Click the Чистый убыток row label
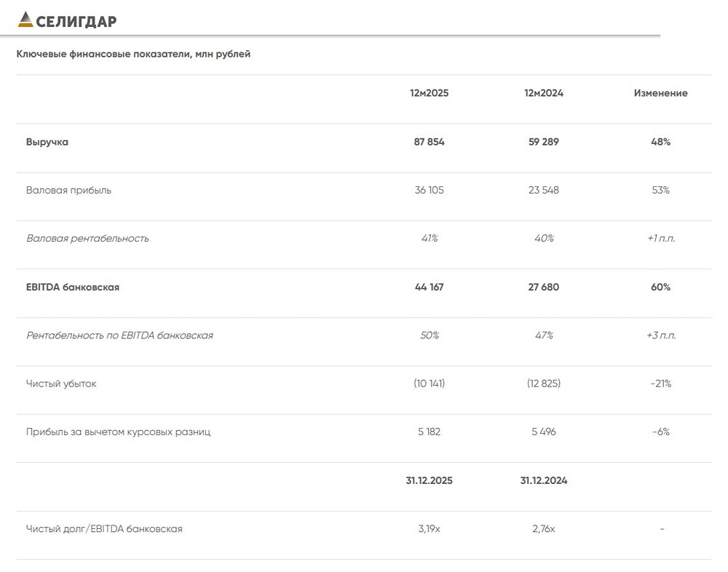The height and width of the screenshot is (572, 728). [61, 384]
